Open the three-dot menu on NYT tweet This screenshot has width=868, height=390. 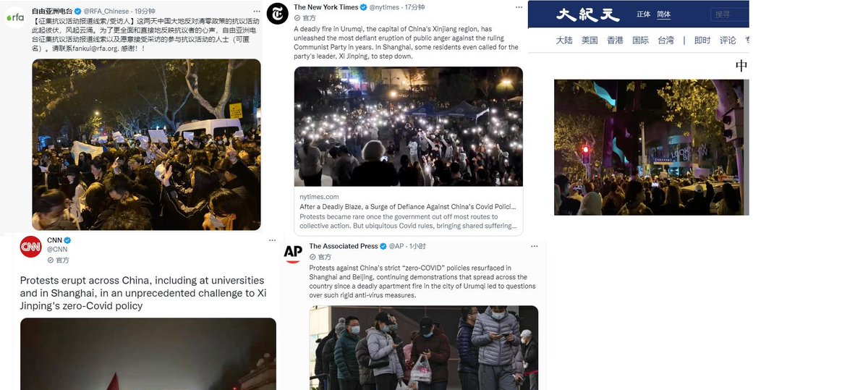pos(519,7)
